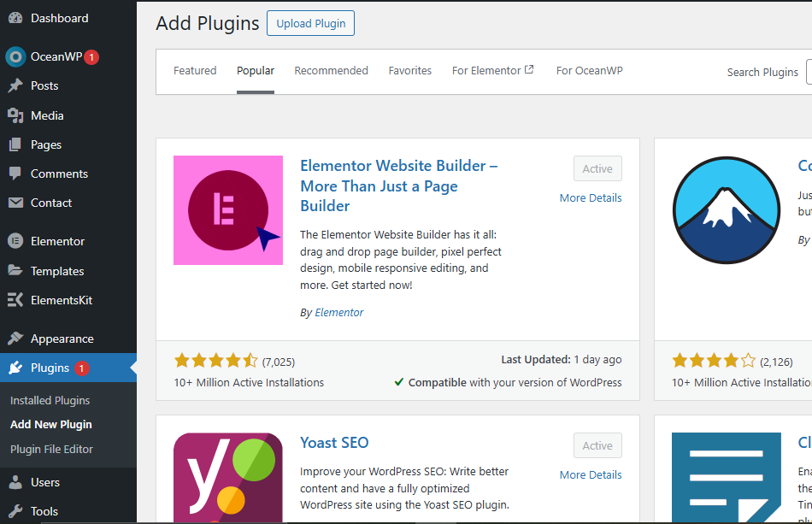Click the Dashboard gauge icon
The image size is (812, 524).
[15, 18]
